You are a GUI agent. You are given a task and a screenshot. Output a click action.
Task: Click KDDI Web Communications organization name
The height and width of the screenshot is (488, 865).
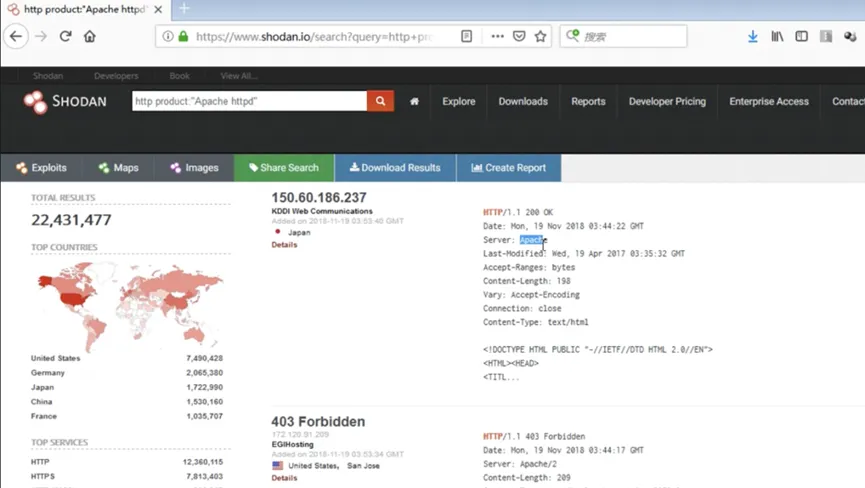point(322,211)
